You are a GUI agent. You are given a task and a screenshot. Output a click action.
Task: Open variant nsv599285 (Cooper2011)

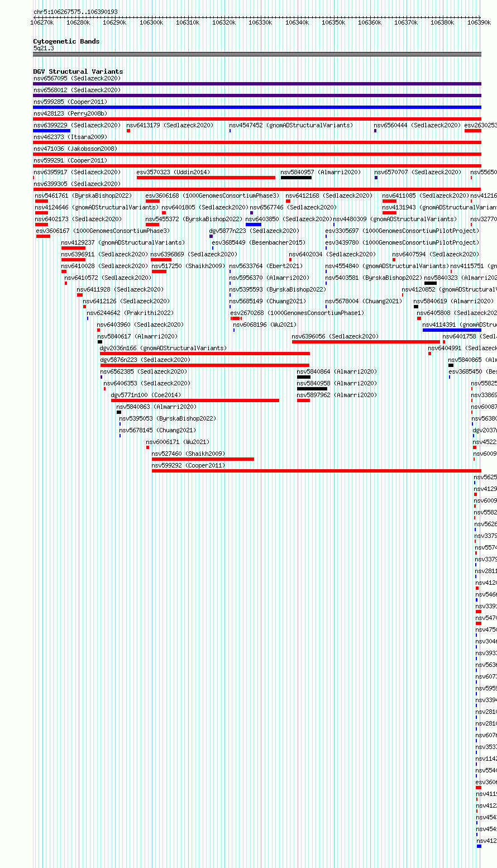[x=70, y=102]
